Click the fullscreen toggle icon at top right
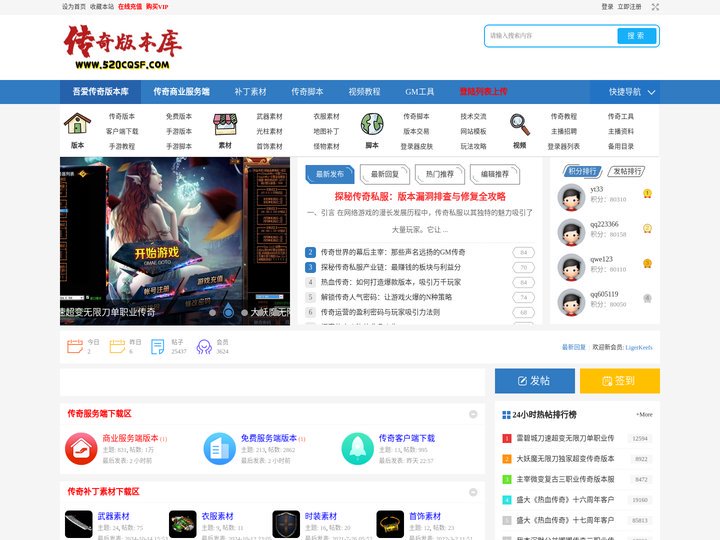This screenshot has width=720, height=540. point(655,7)
